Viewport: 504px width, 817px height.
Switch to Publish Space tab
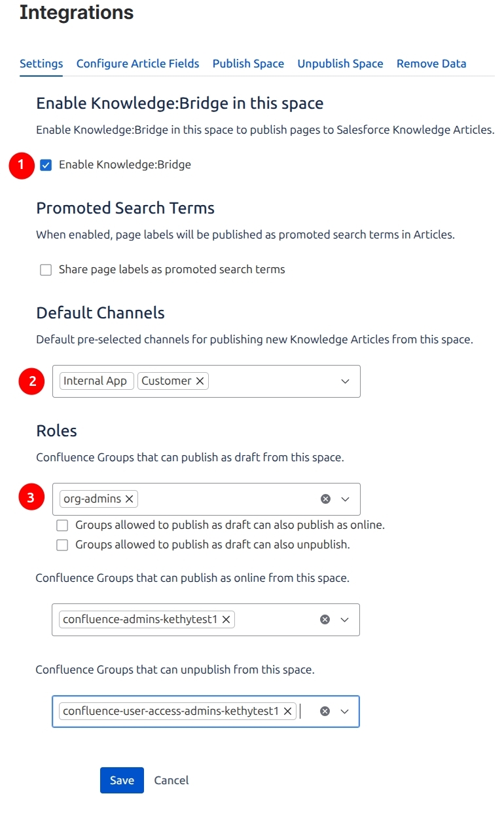(248, 64)
